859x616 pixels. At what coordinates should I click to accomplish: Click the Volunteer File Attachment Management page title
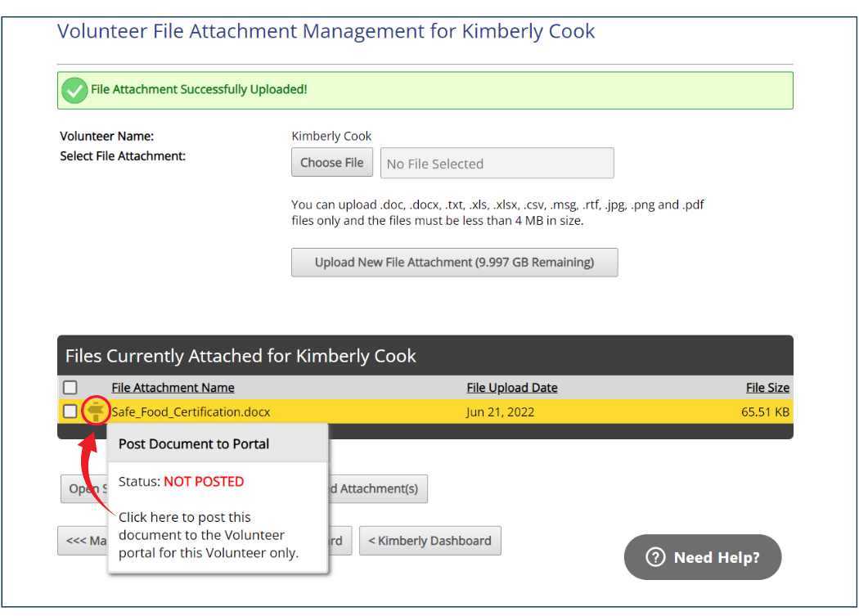(326, 31)
